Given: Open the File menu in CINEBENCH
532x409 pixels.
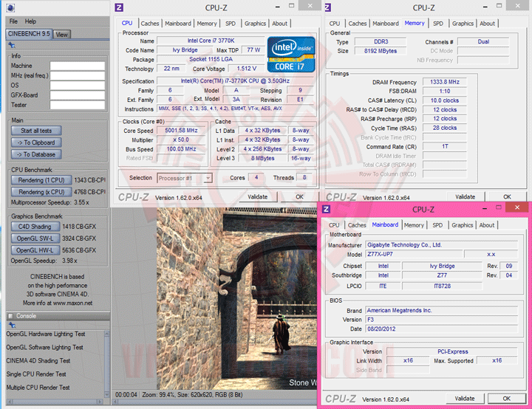Looking at the screenshot, I should coord(13,21).
